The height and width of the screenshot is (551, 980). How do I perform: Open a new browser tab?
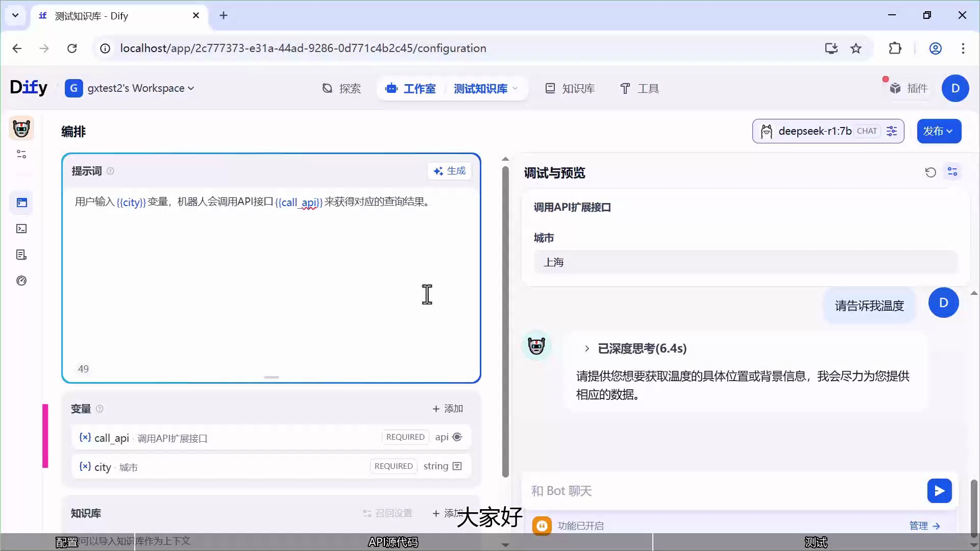point(224,15)
